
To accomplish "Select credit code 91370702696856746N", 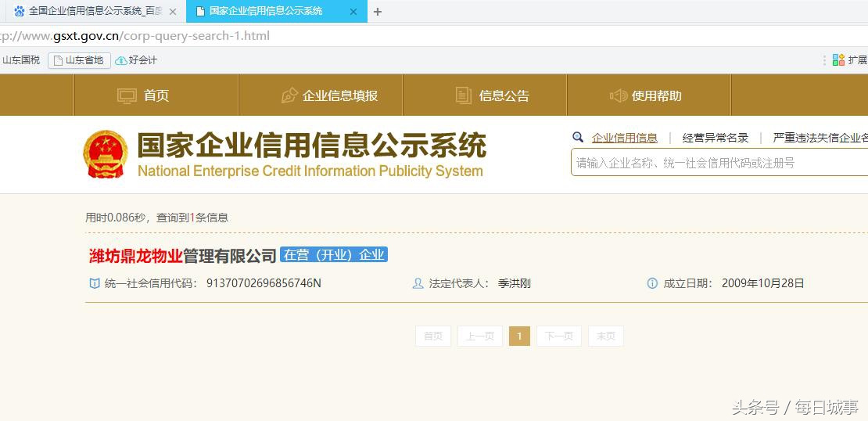I will (x=264, y=283).
